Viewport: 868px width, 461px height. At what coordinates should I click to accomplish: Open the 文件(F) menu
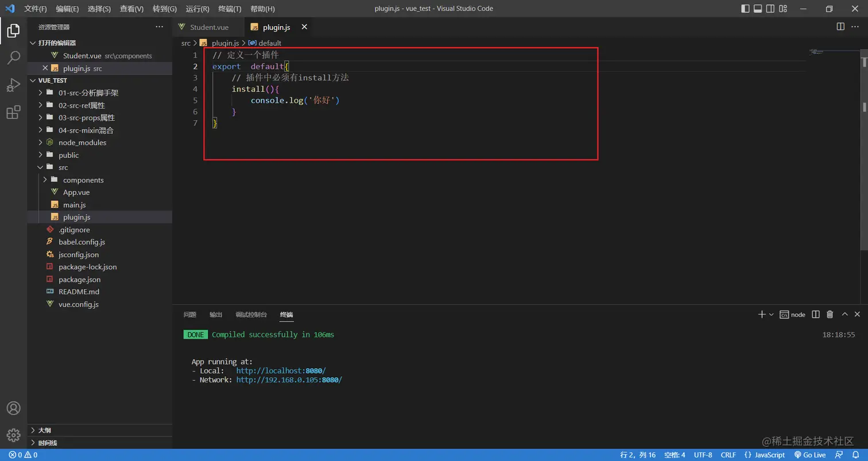coord(36,9)
